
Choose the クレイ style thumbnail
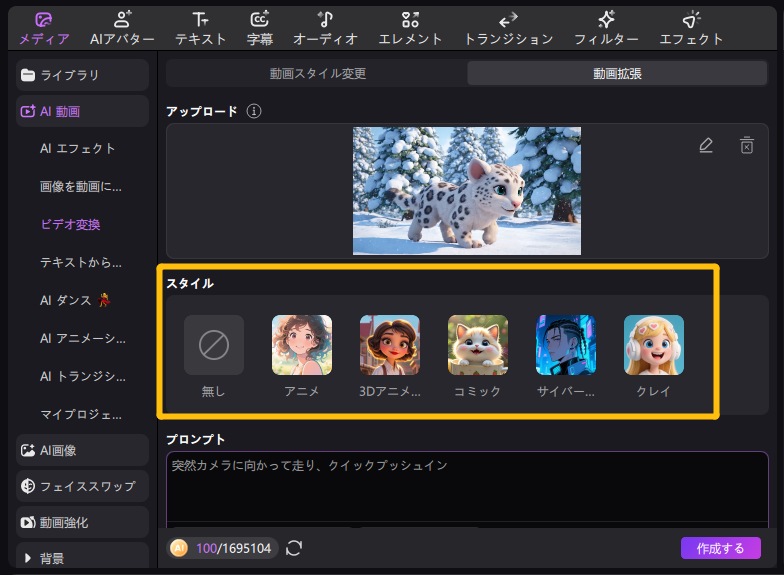click(x=654, y=345)
